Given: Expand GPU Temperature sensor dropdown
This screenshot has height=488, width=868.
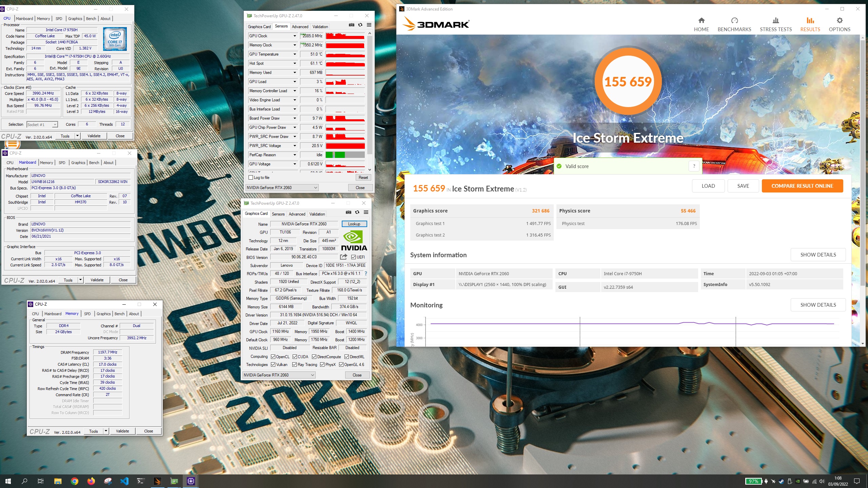Looking at the screenshot, I should pyautogui.click(x=295, y=54).
